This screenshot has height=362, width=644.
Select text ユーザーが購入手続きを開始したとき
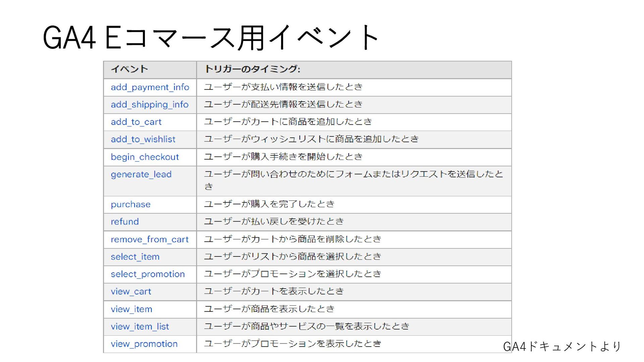pyautogui.click(x=283, y=157)
